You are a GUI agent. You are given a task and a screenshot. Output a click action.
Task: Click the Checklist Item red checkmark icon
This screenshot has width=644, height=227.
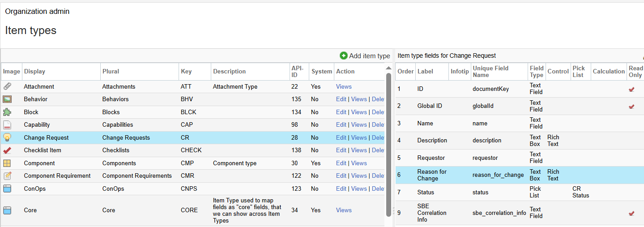(x=7, y=150)
